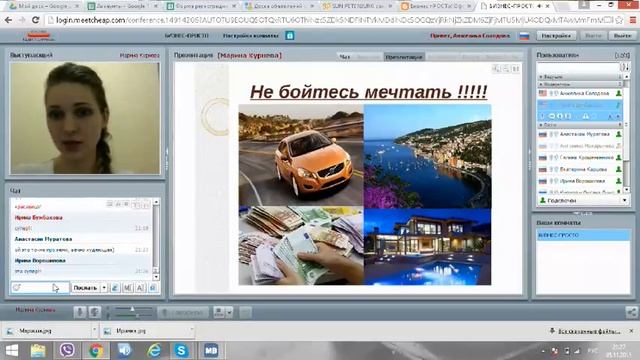The image size is (640, 360).
Task: Click the last blue icon in the chat toolbar
Action: tap(153, 288)
